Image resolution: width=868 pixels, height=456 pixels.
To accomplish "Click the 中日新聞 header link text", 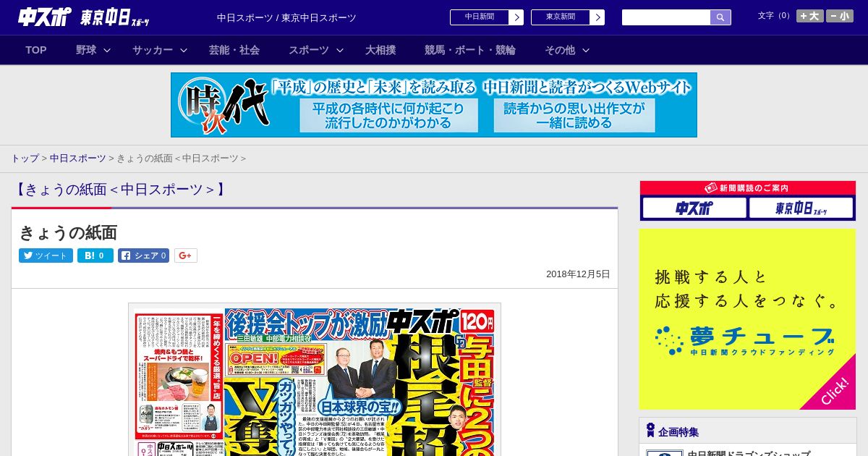I will pos(480,17).
